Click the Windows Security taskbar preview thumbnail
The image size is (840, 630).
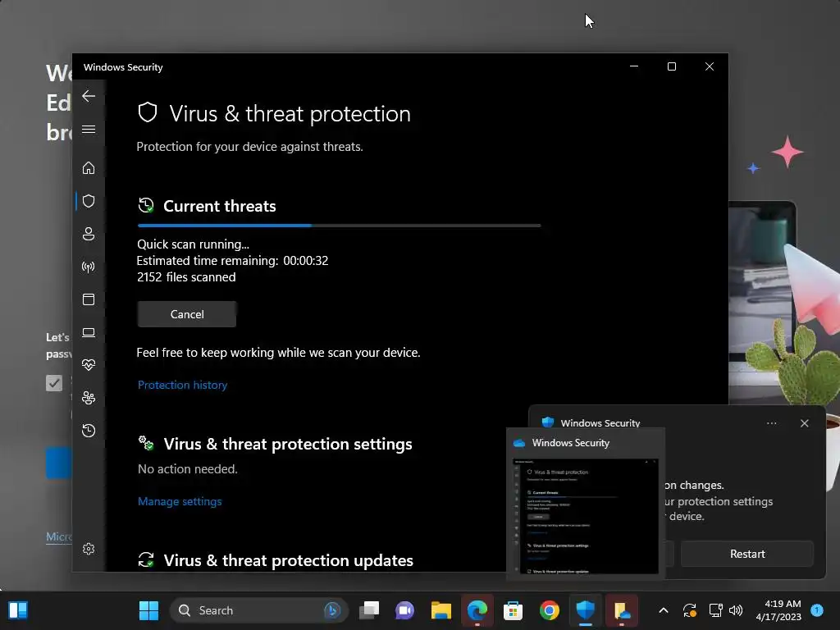586,517
